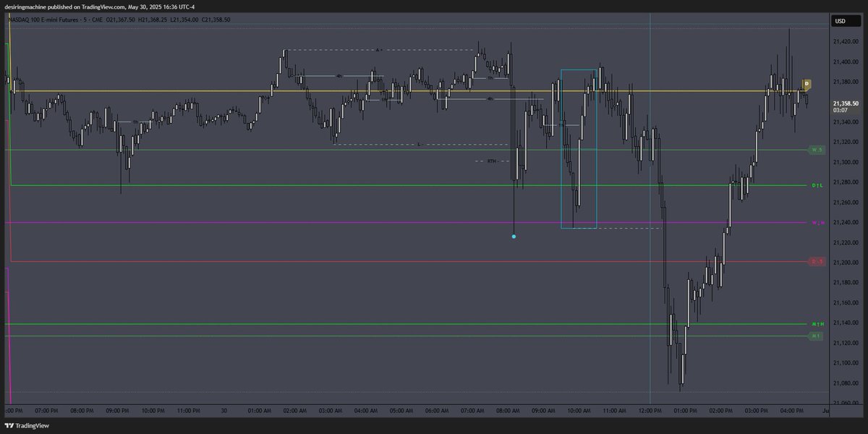This screenshot has height=434, width=868.
Task: Click the 02:00 PM time axis label
Action: click(x=720, y=411)
